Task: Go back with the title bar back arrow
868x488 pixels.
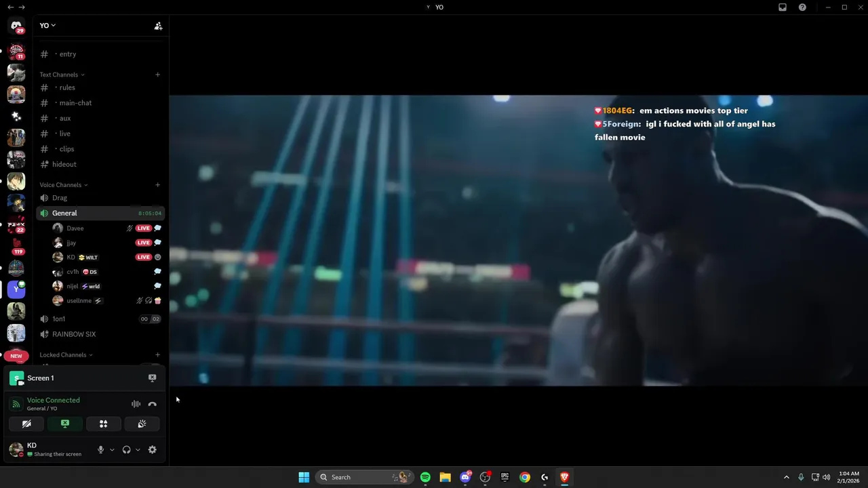Action: tap(10, 7)
